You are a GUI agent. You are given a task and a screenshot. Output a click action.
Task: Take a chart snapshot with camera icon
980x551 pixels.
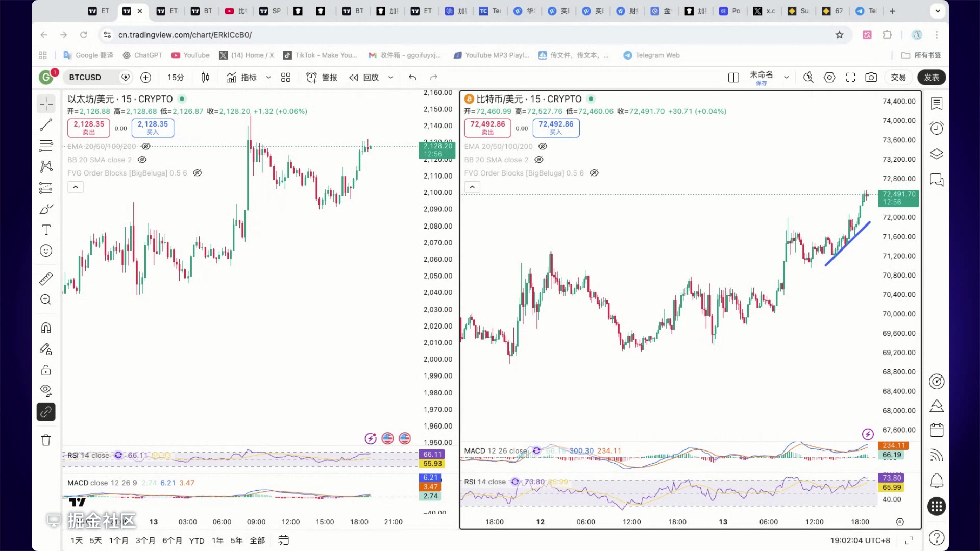(871, 78)
